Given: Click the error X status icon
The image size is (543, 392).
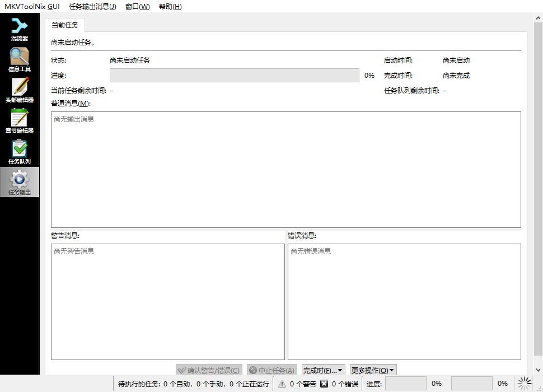Looking at the screenshot, I should 324,384.
